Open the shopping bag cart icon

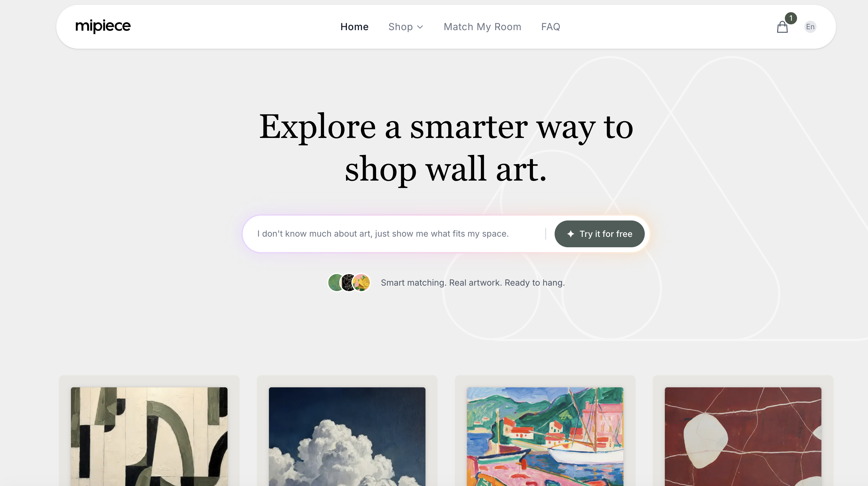point(782,27)
